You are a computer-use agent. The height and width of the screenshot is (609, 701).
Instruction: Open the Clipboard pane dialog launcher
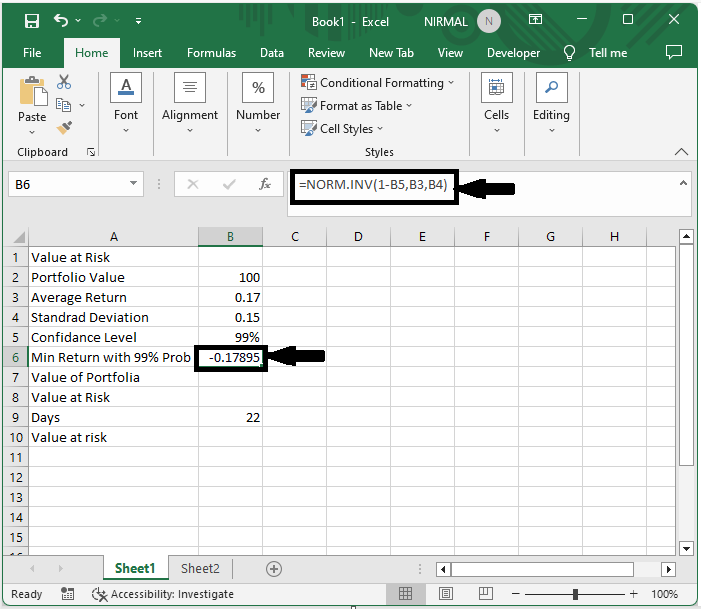[91, 152]
